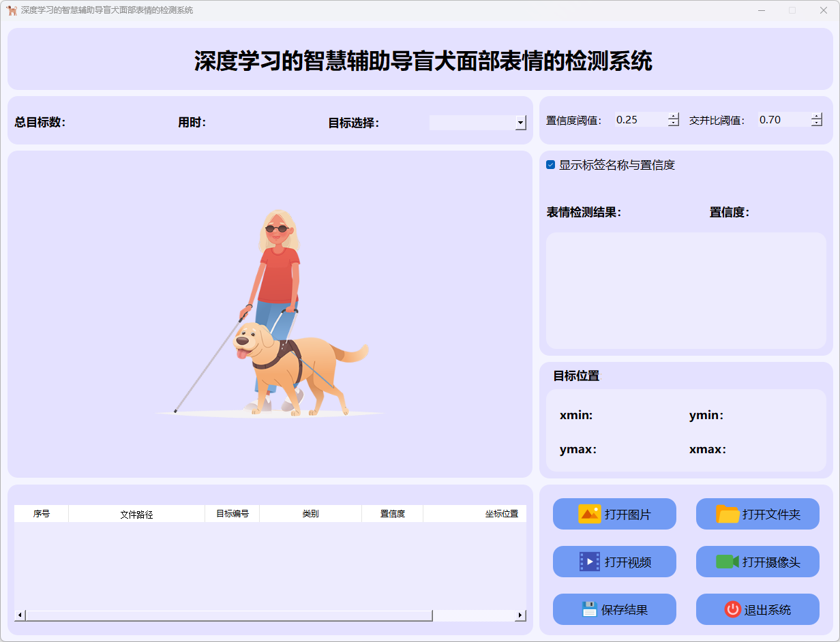Open the 目标选择 dropdown list
The image size is (840, 642).
click(521, 123)
